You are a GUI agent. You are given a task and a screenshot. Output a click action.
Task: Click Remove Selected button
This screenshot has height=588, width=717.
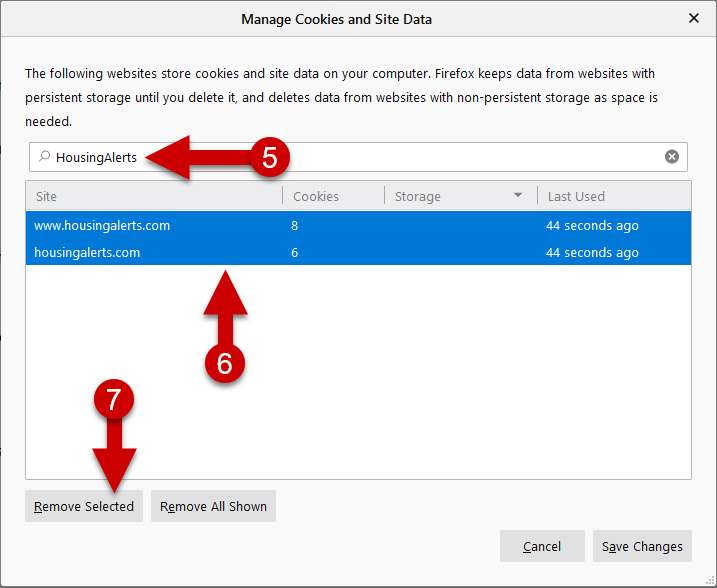84,506
